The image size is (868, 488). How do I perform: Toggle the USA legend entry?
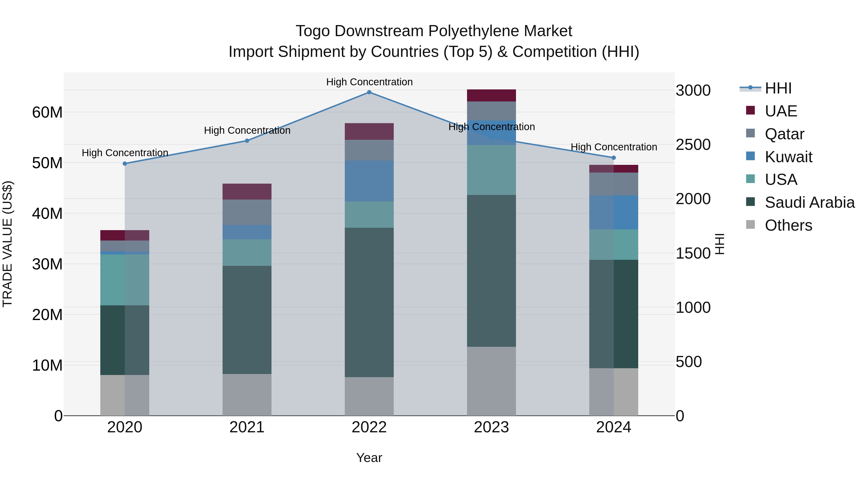coord(772,179)
